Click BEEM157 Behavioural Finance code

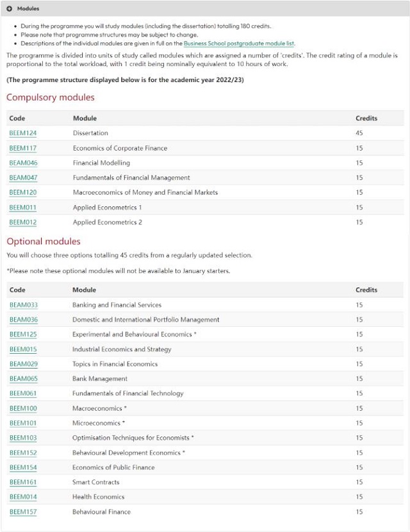tap(23, 511)
